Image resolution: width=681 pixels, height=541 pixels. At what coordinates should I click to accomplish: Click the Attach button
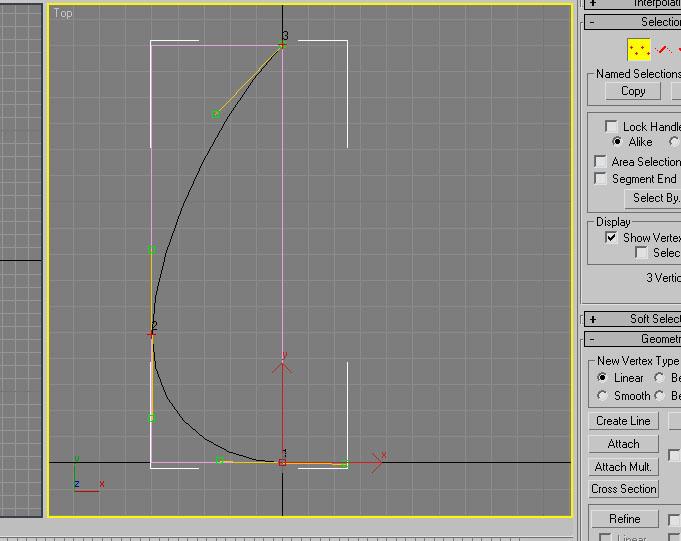click(623, 444)
